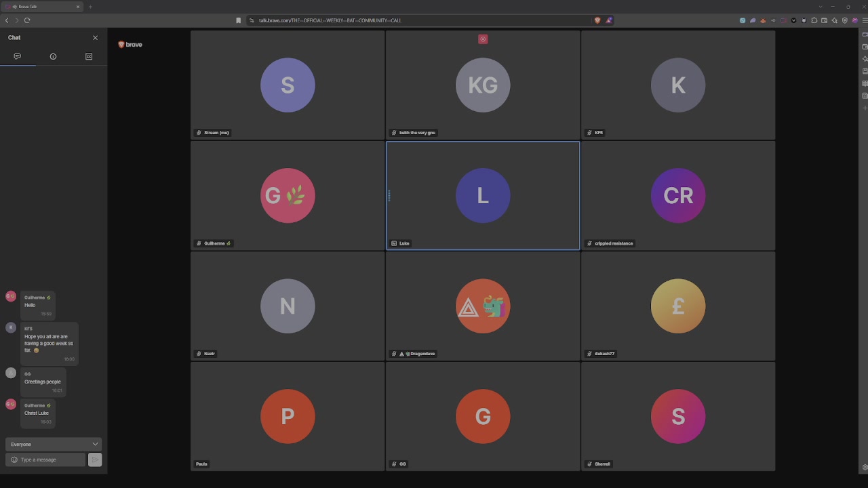
Task: Click the 'Greetings people' chat message
Action: pyautogui.click(x=43, y=382)
